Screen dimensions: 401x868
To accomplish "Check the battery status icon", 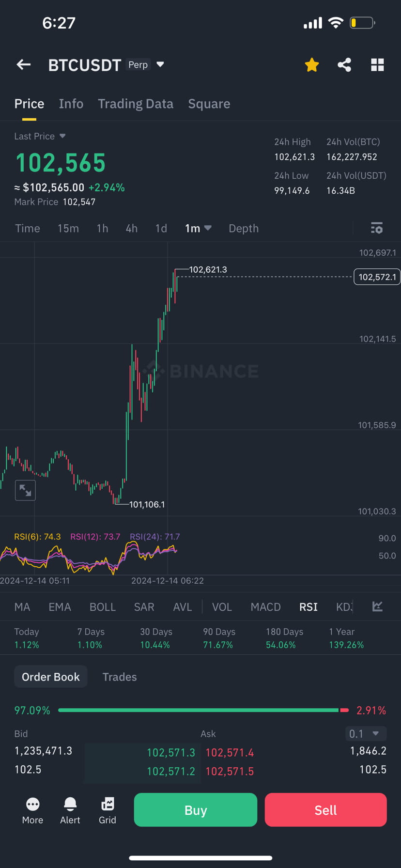I will 363,22.
